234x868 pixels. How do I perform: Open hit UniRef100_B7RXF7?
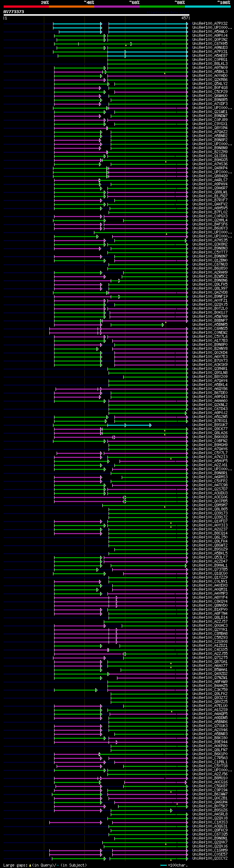[x=210, y=200]
